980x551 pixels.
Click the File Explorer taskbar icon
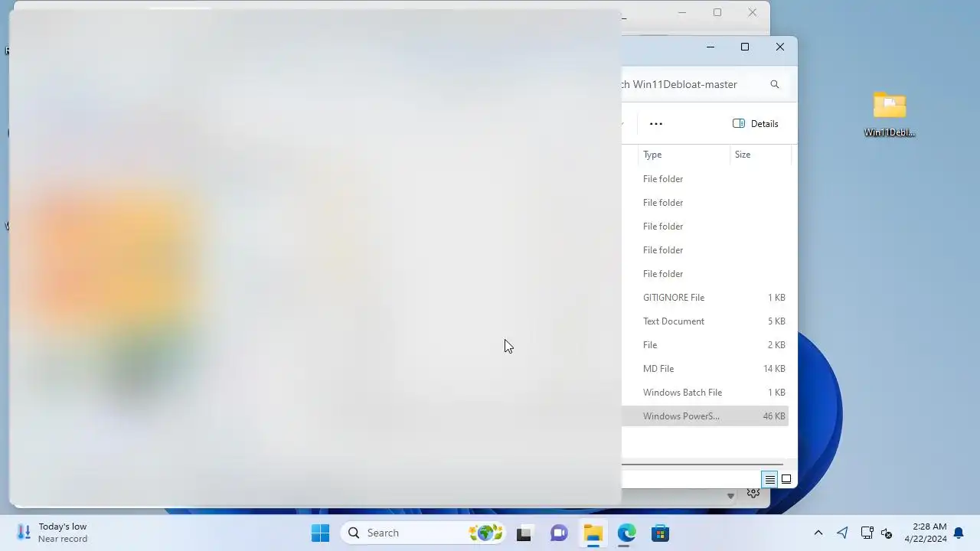click(x=593, y=533)
